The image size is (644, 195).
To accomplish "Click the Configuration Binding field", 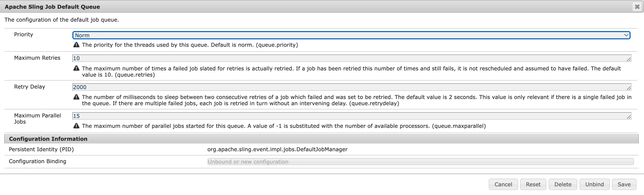I will click(x=421, y=161).
